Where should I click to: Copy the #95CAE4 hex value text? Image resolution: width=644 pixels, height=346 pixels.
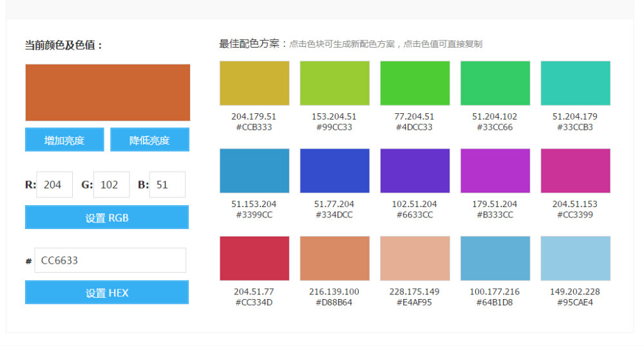[575, 302]
